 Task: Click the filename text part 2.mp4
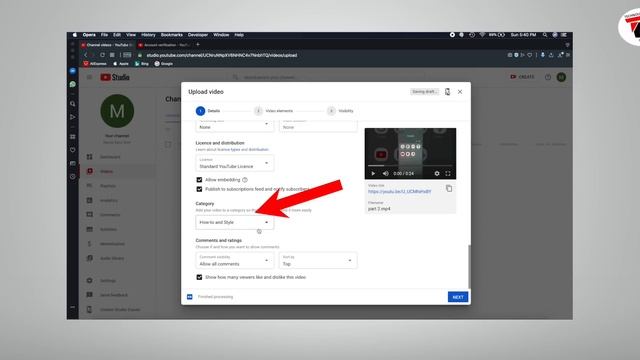click(x=379, y=209)
